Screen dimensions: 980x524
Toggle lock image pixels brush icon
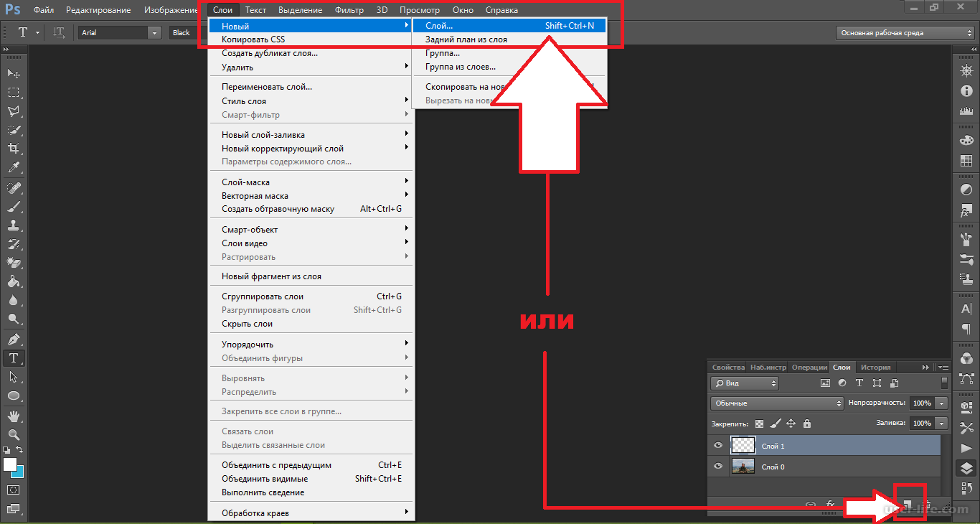click(x=775, y=424)
